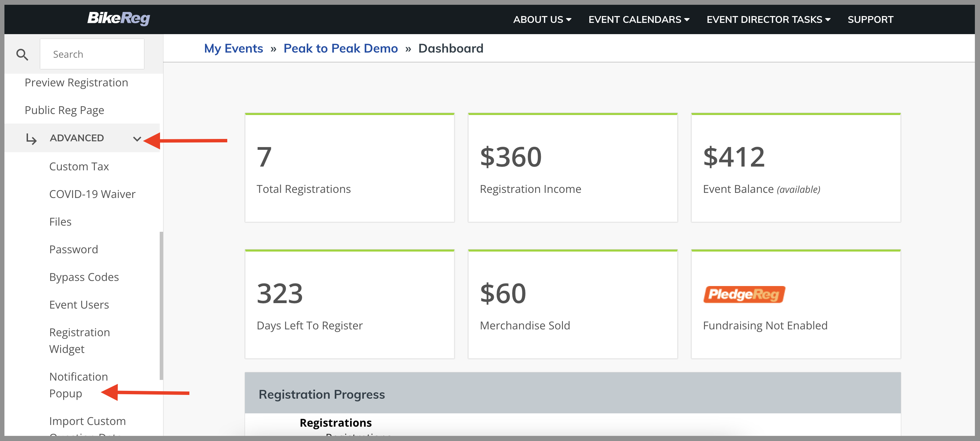The height and width of the screenshot is (441, 980).
Task: Click the Registration Progress header
Action: tap(573, 393)
